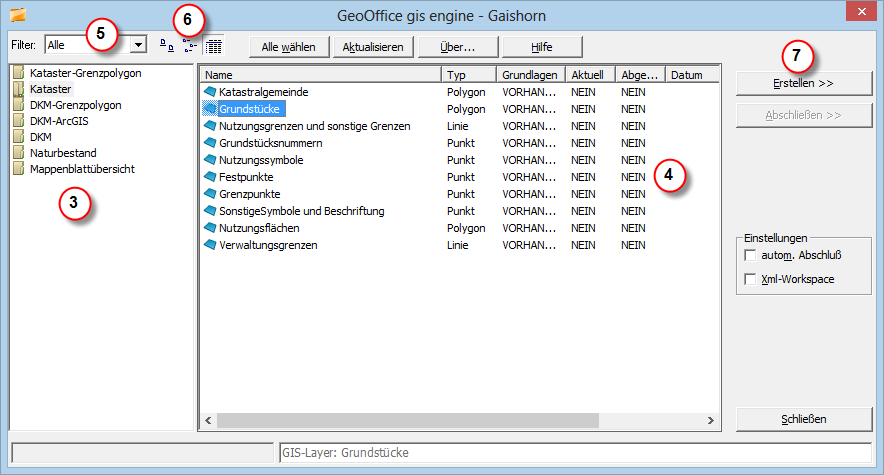Click the Aktuell column header
The image size is (884, 475).
[590, 74]
